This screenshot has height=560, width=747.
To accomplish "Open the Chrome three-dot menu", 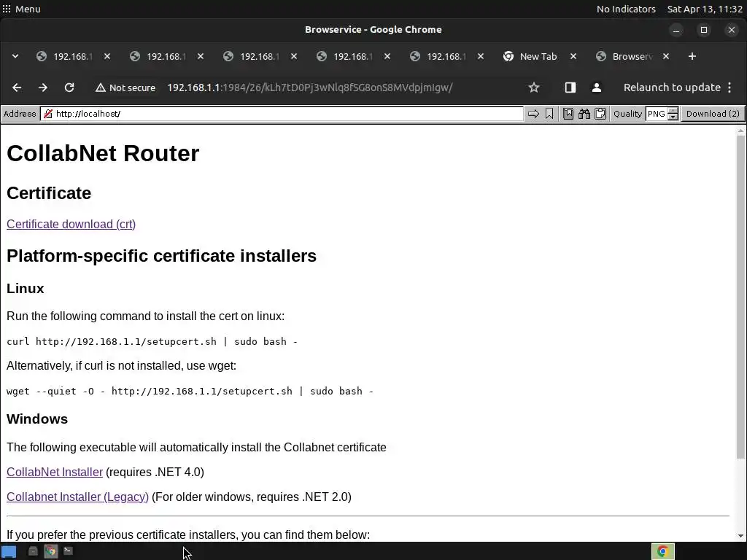I will [729, 87].
